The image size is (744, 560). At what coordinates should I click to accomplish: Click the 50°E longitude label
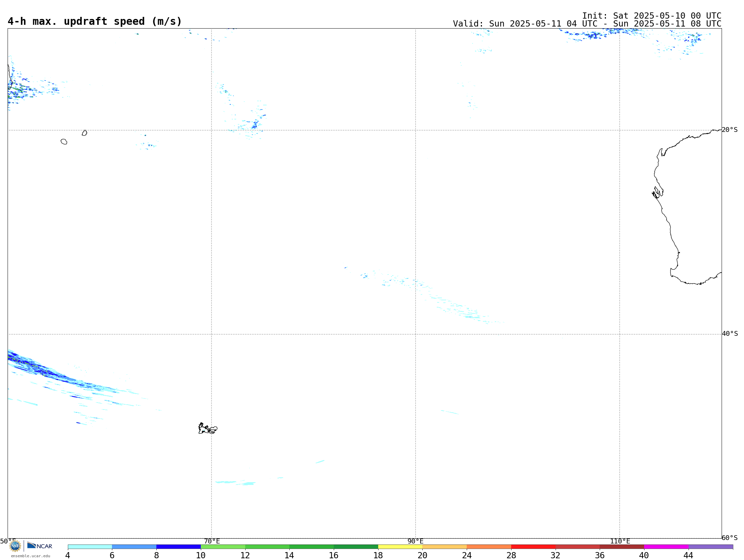click(8, 541)
